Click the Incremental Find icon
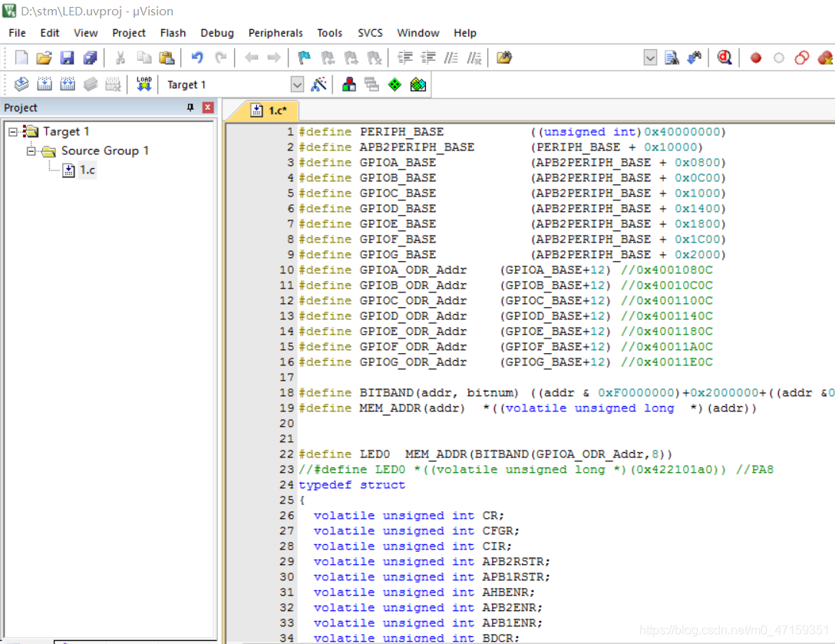 (x=695, y=58)
